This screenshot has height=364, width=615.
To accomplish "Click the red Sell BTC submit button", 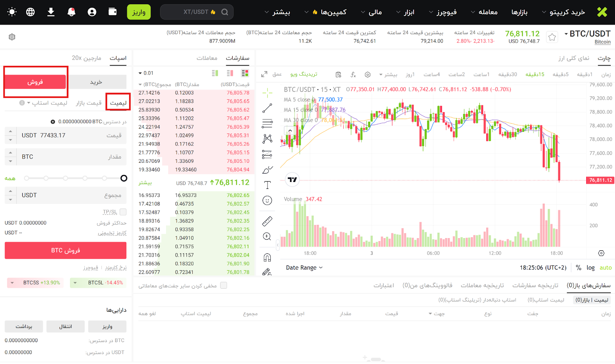I will 65,250.
